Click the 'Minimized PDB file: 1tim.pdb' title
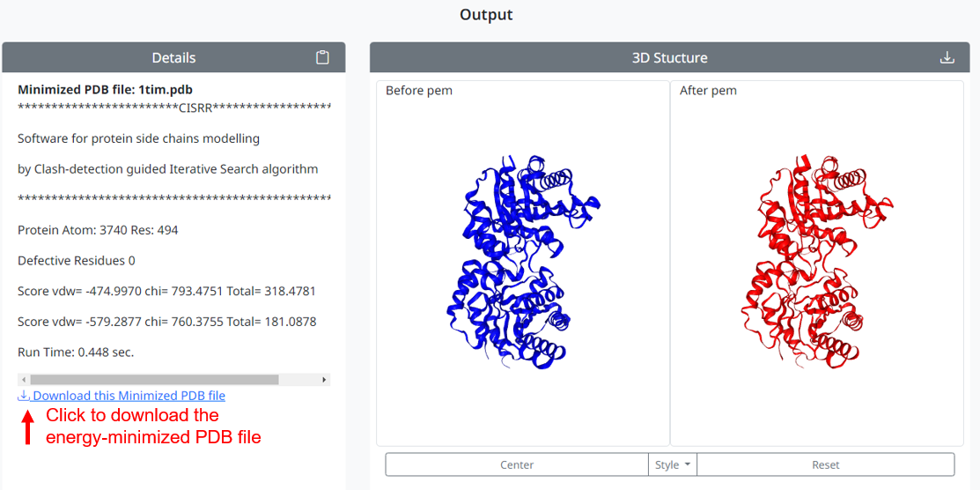The image size is (980, 490). (105, 89)
